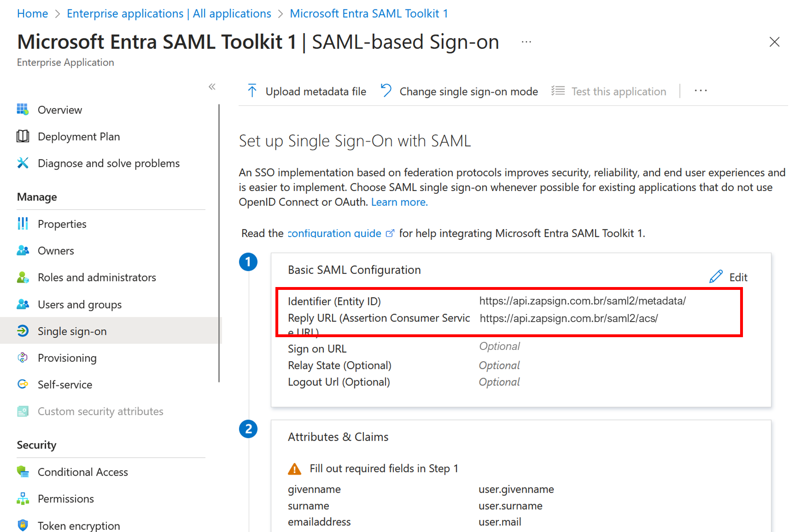Click the Learn more link
Viewport: 795px width, 532px height.
click(x=399, y=202)
